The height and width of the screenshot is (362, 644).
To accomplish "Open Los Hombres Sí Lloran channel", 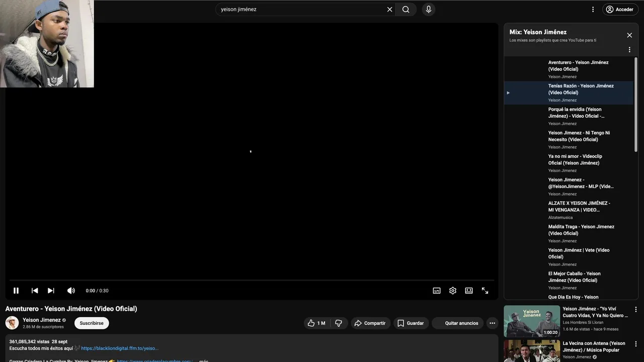I will [583, 322].
